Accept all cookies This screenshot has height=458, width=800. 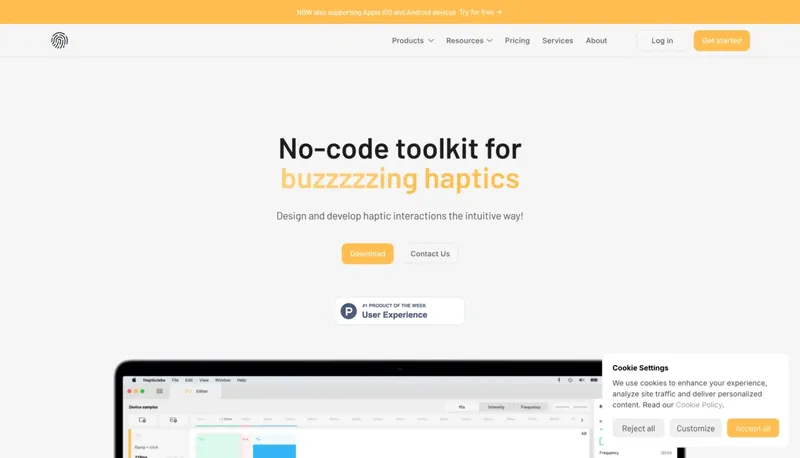(x=753, y=428)
